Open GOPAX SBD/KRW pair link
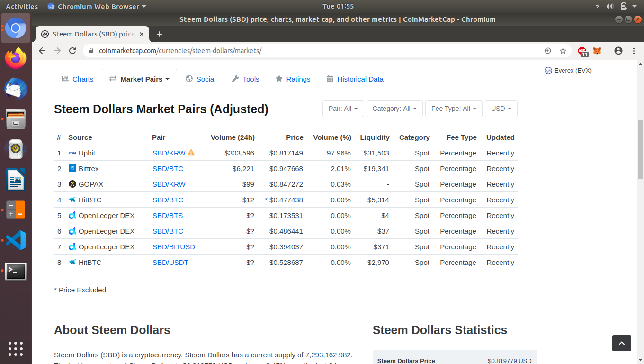The height and width of the screenshot is (364, 644). point(169,184)
